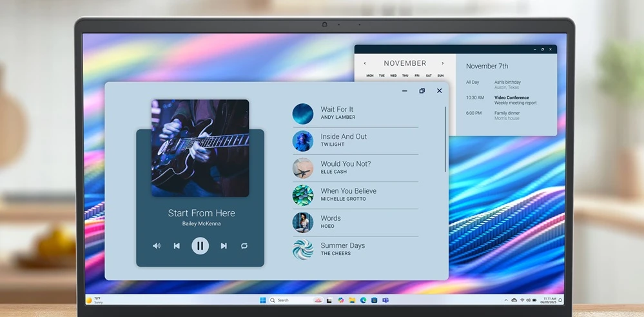Open the Windows Start menu
This screenshot has height=317, width=644.
pos(263,300)
